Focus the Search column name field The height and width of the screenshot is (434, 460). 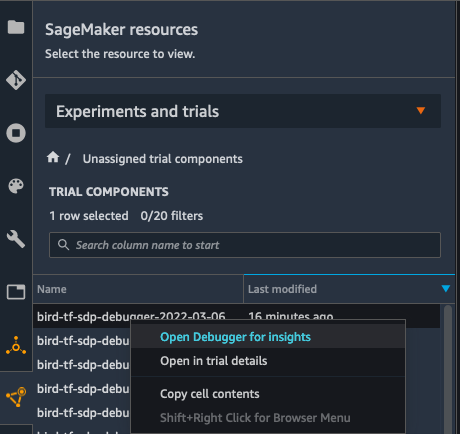click(245, 245)
